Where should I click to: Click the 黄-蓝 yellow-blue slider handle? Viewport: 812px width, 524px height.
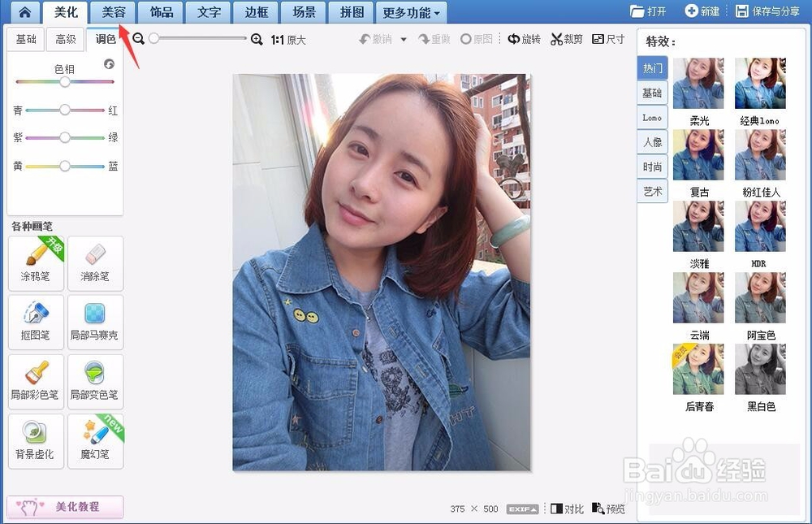pyautogui.click(x=65, y=166)
